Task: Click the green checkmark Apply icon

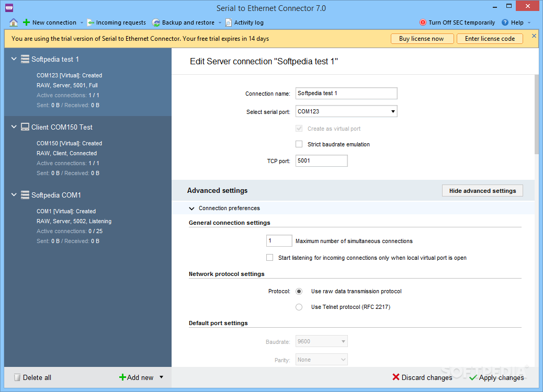Action: tap(473, 377)
